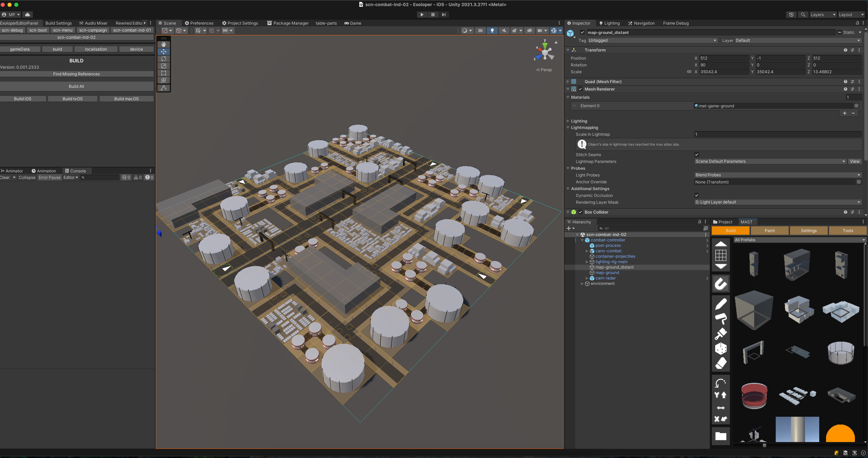Uncheck the Stitch Seams checkbox

(697, 155)
